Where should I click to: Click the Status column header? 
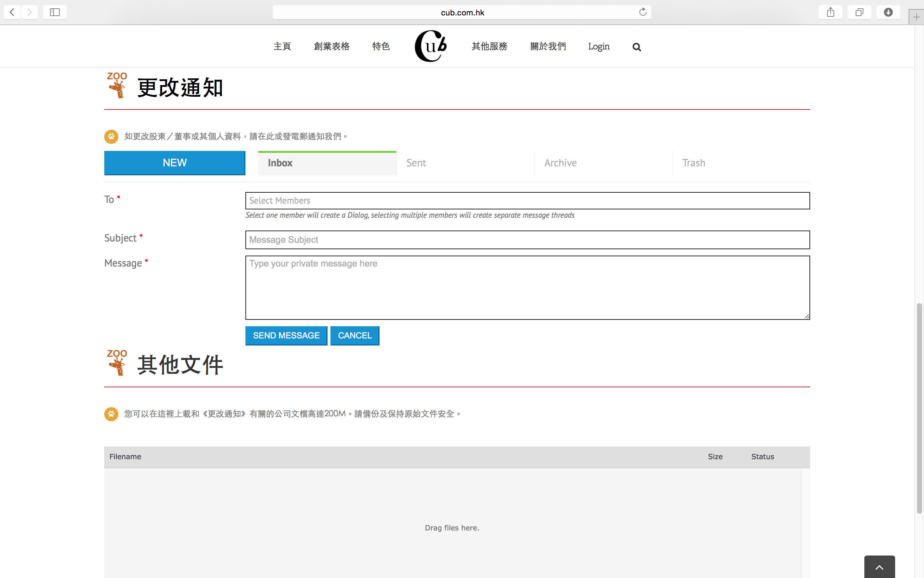(x=763, y=456)
